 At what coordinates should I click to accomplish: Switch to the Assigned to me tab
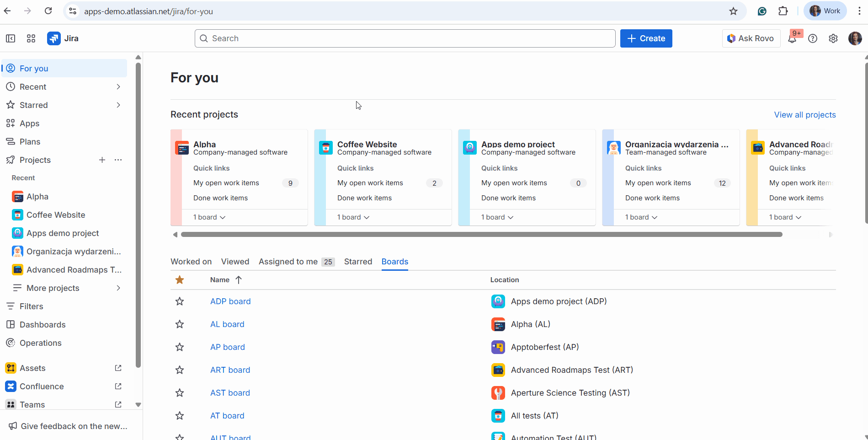(x=297, y=262)
